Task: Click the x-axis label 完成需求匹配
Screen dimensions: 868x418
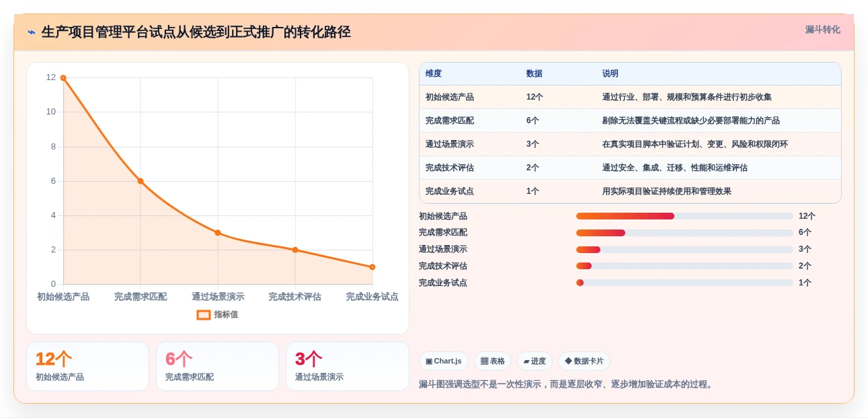Action: coord(141,297)
